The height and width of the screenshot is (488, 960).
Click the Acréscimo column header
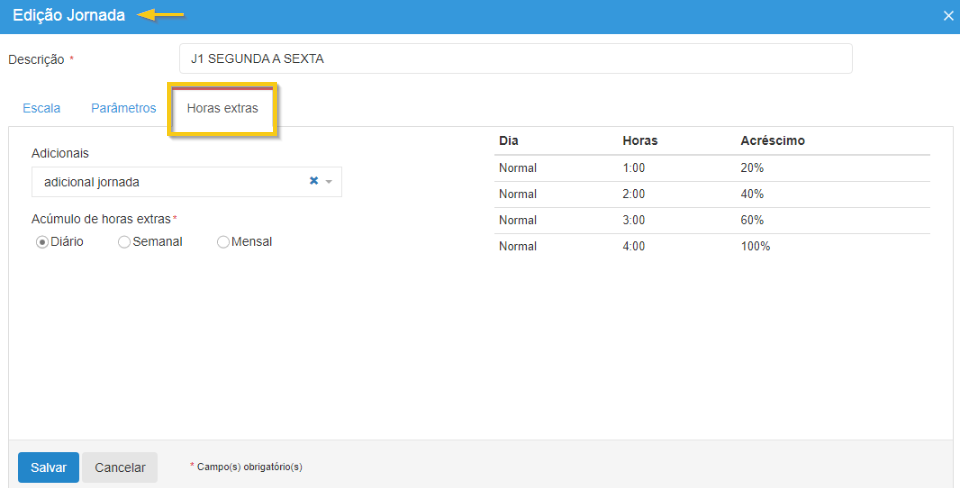point(772,141)
